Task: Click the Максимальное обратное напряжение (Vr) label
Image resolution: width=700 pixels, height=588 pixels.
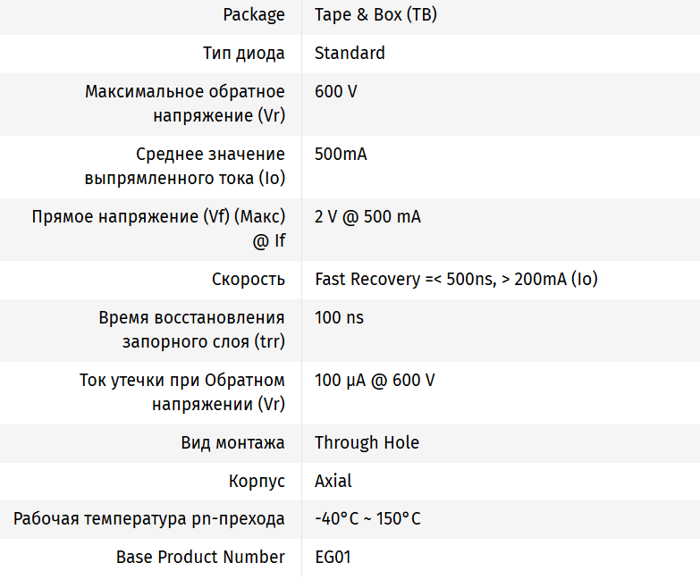Action: click(x=185, y=103)
